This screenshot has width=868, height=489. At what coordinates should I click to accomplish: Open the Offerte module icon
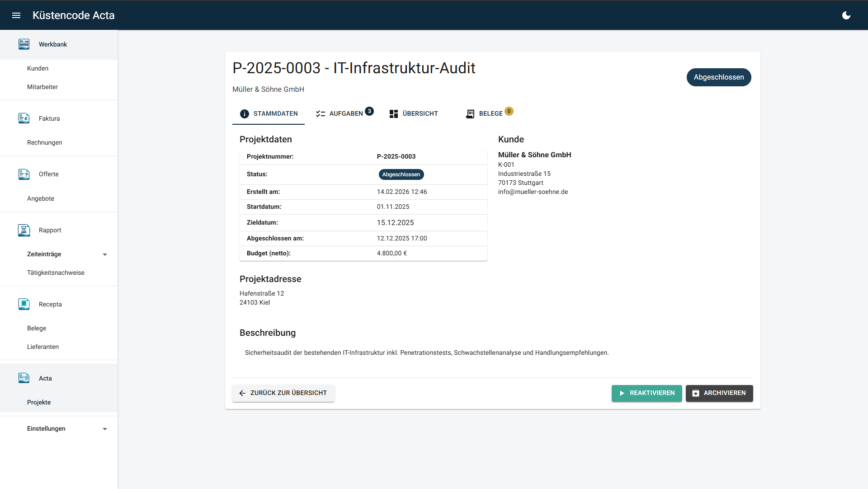(24, 174)
